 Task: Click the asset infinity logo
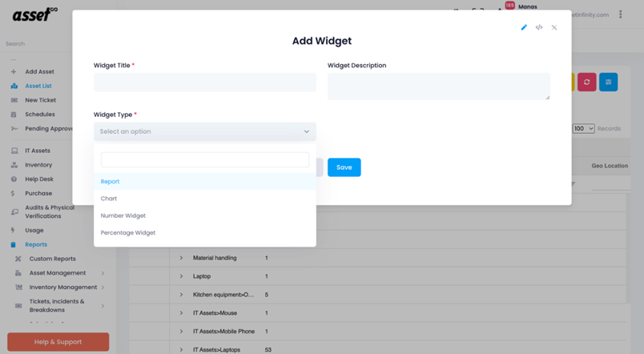(x=35, y=14)
